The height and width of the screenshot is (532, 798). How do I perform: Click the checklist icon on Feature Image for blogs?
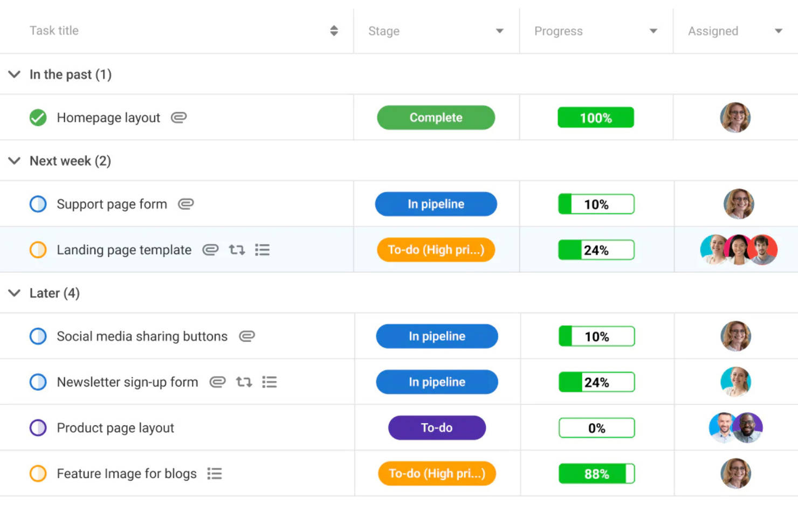tap(214, 473)
